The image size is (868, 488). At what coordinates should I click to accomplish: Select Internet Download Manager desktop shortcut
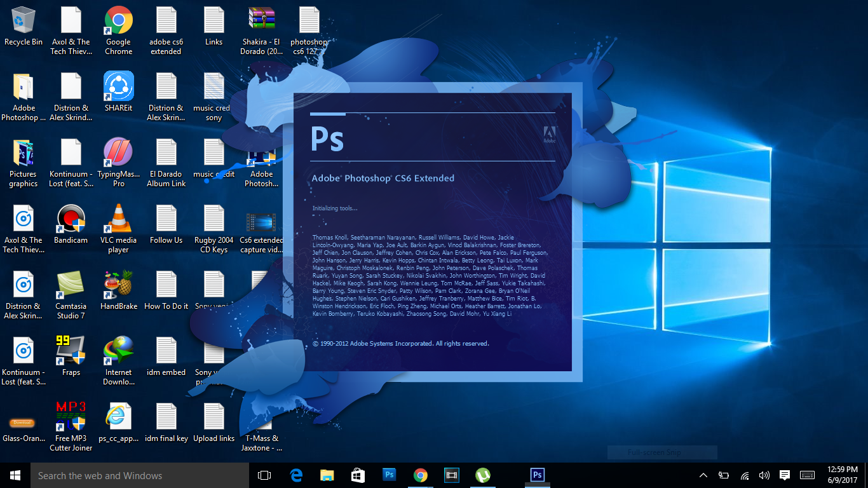point(119,361)
